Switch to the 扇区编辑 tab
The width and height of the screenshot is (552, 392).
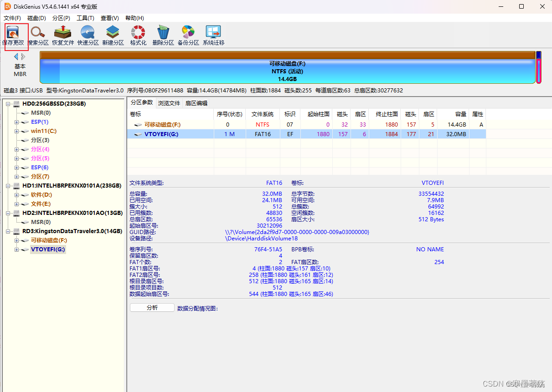click(196, 103)
